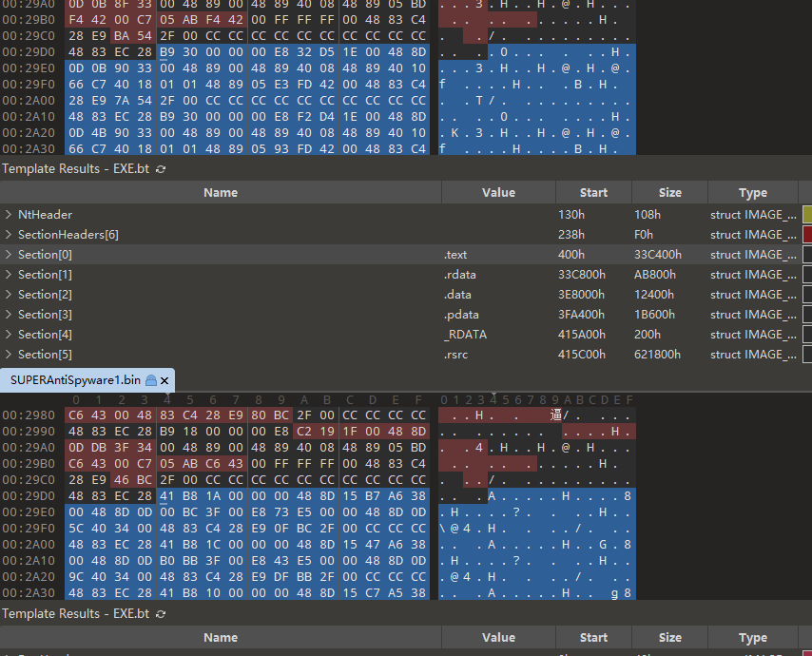
Task: Select the 33C800h start offset cell
Action: pyautogui.click(x=582, y=275)
